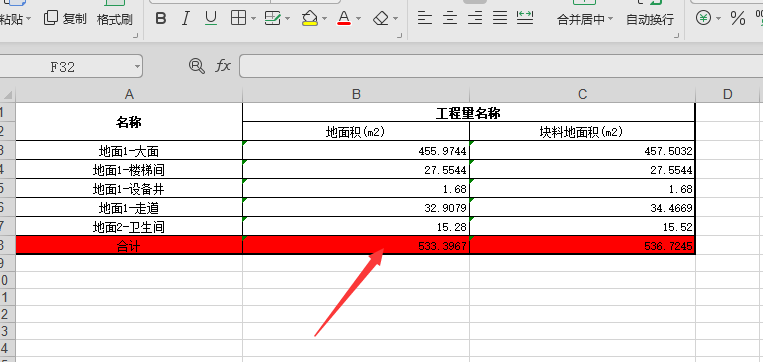Click into the formula bar input

coord(501,66)
